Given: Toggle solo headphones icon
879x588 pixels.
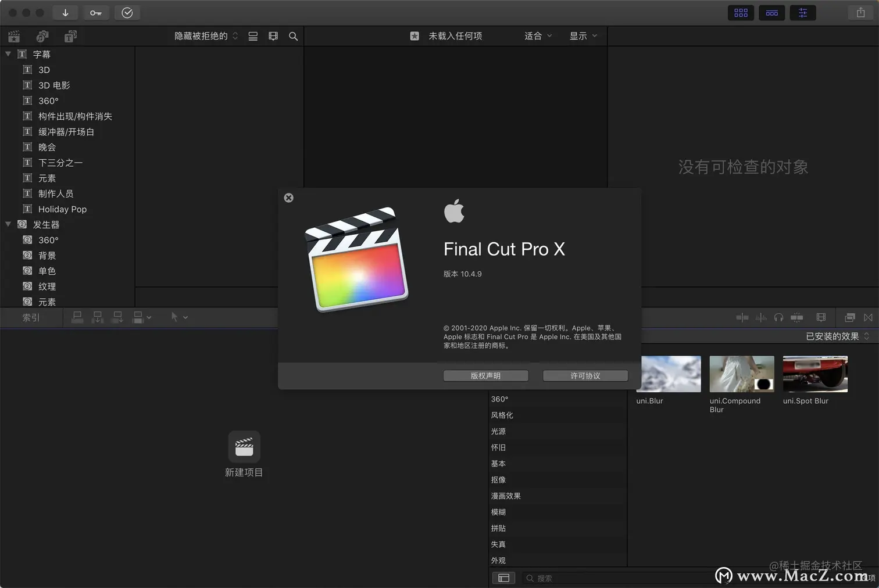Looking at the screenshot, I should tap(779, 317).
